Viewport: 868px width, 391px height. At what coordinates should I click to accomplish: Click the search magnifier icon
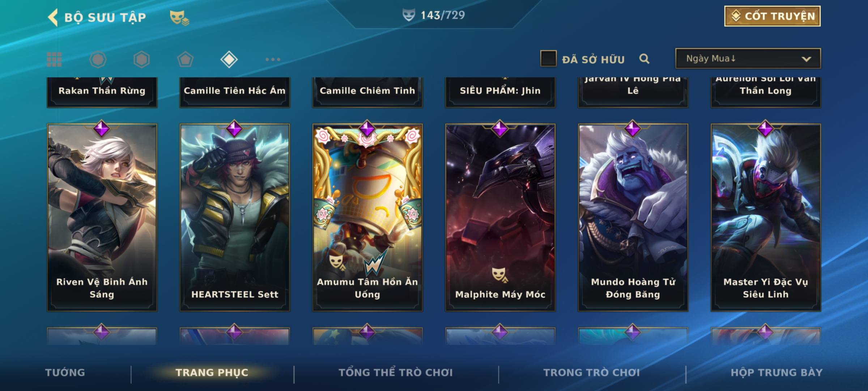pos(644,59)
